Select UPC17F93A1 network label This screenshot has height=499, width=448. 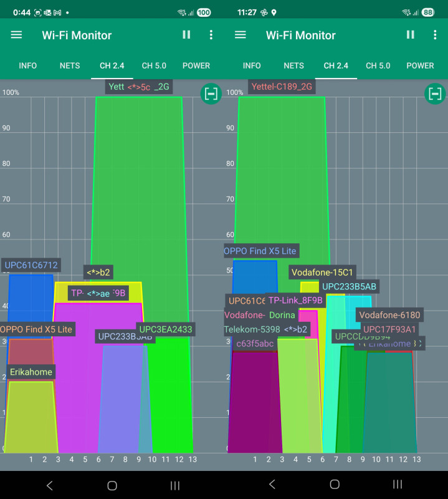(x=389, y=329)
